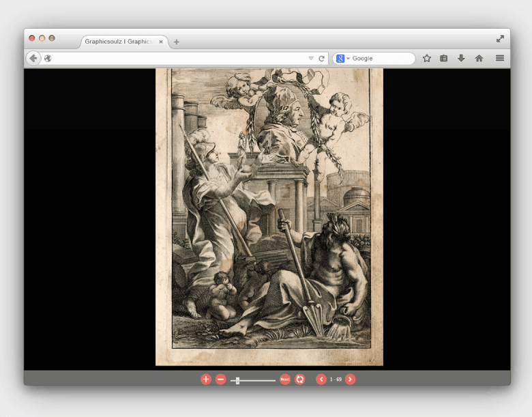This screenshot has height=417, width=532.
Task: Zoom out with the red minus button
Action: (x=220, y=379)
